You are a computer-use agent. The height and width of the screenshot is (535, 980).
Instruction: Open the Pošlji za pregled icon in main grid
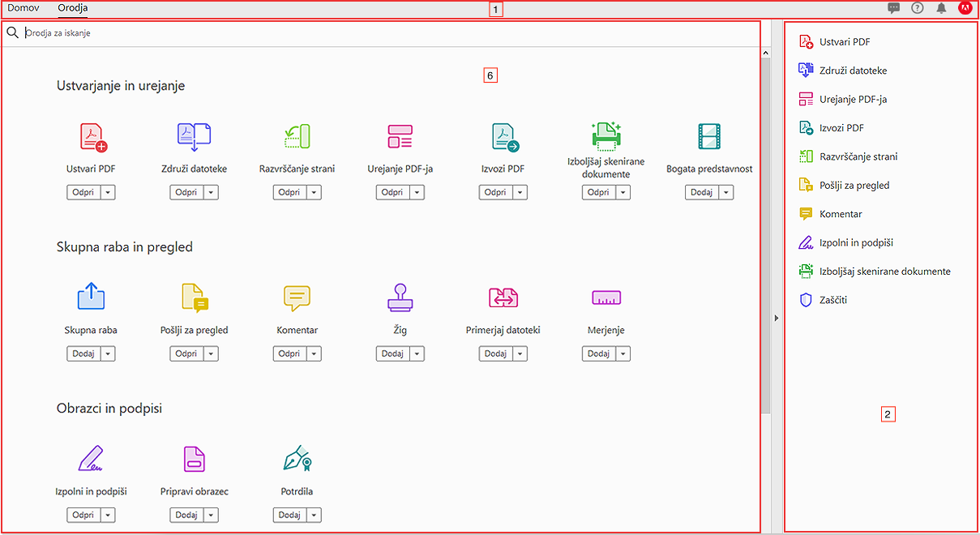tap(195, 297)
